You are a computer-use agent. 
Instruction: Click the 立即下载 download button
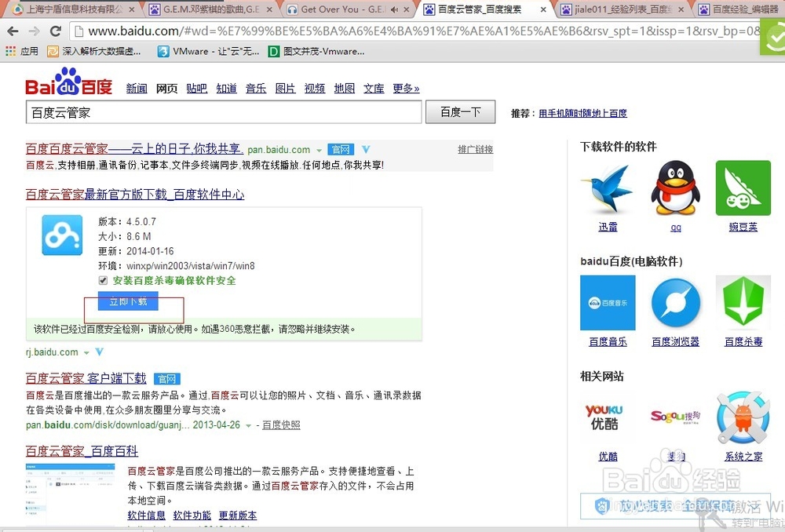[x=128, y=301]
